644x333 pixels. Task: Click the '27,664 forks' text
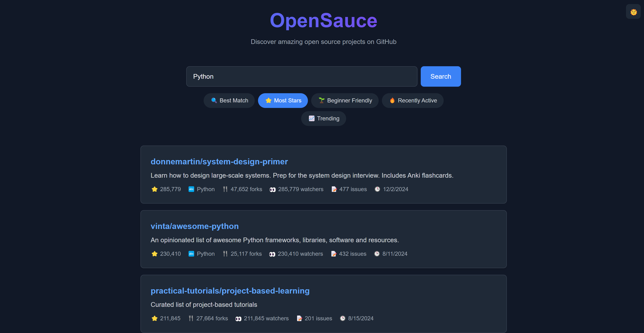(x=212, y=318)
